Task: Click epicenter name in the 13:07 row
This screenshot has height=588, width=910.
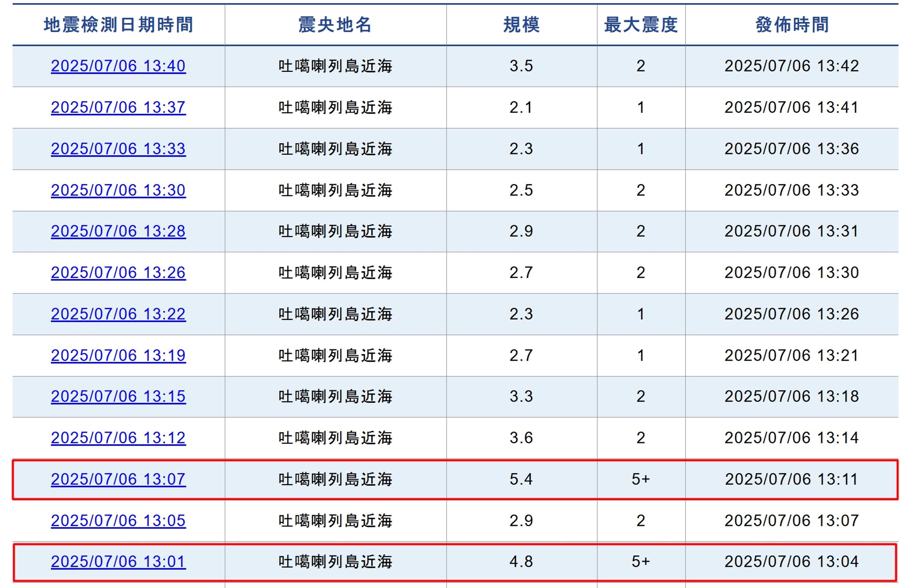Action: coord(335,479)
